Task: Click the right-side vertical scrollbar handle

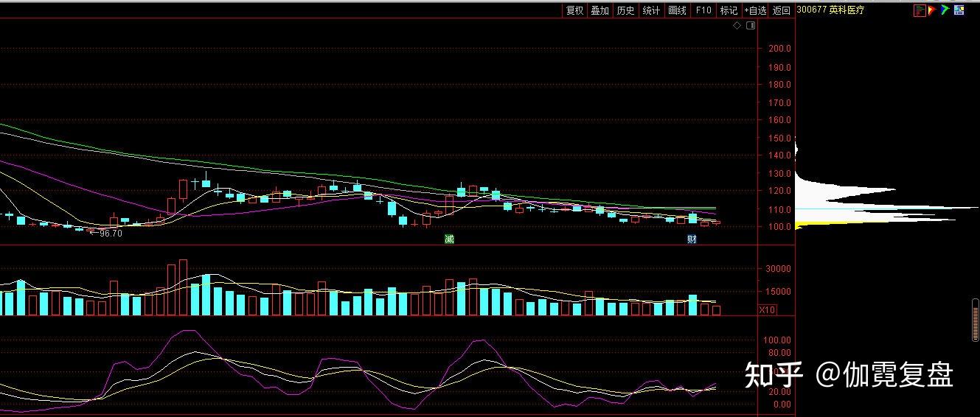Action: 976,320
